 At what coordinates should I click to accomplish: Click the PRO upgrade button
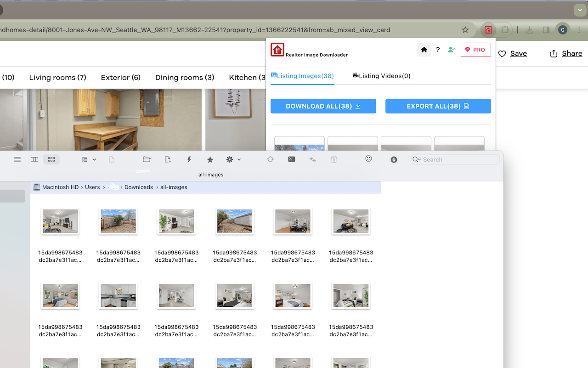pyautogui.click(x=476, y=50)
